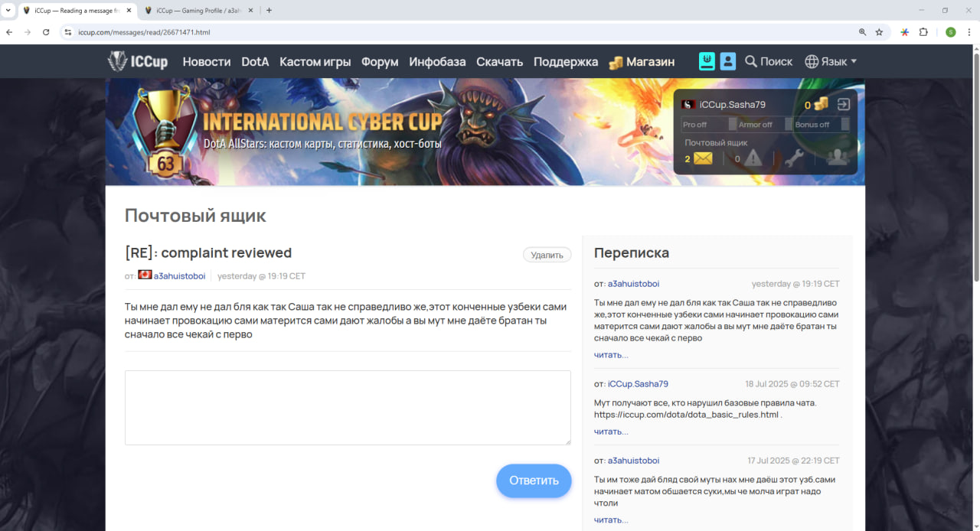
Task: Open the Chrome extensions puzzle icon
Action: coord(923,32)
